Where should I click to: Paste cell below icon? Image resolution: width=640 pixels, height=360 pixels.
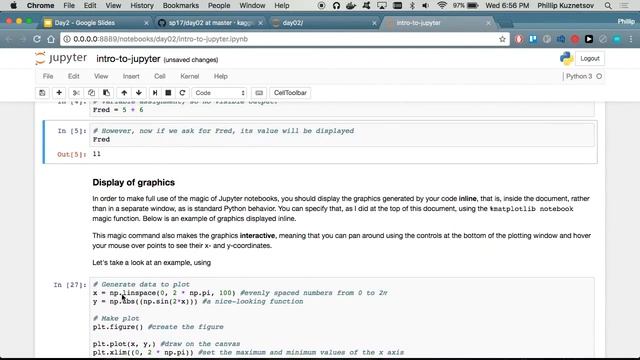pyautogui.click(x=106, y=93)
